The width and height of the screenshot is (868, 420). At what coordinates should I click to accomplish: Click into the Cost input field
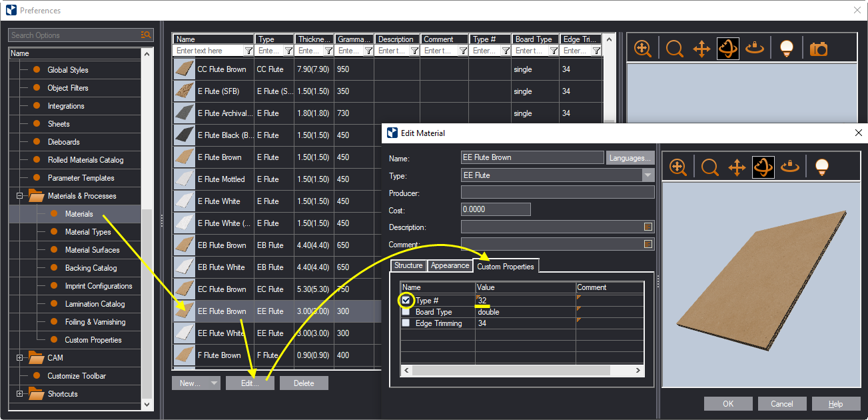click(x=495, y=209)
